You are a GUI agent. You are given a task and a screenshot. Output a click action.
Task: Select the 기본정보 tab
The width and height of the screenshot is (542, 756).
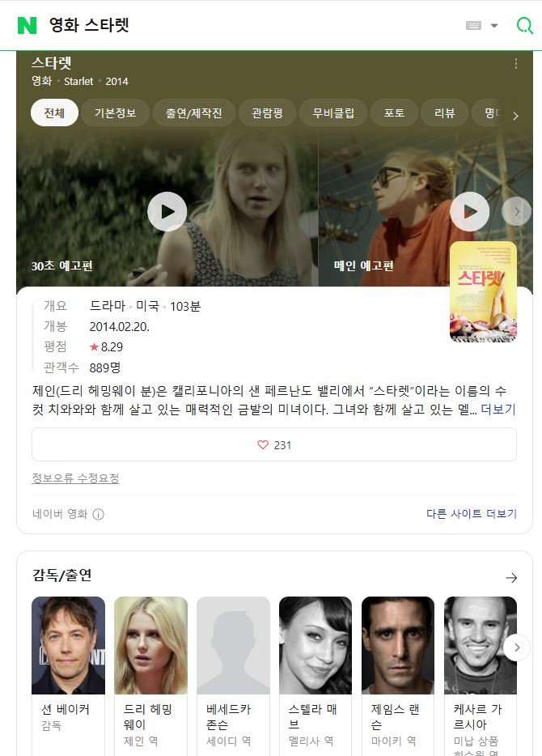[x=115, y=113]
